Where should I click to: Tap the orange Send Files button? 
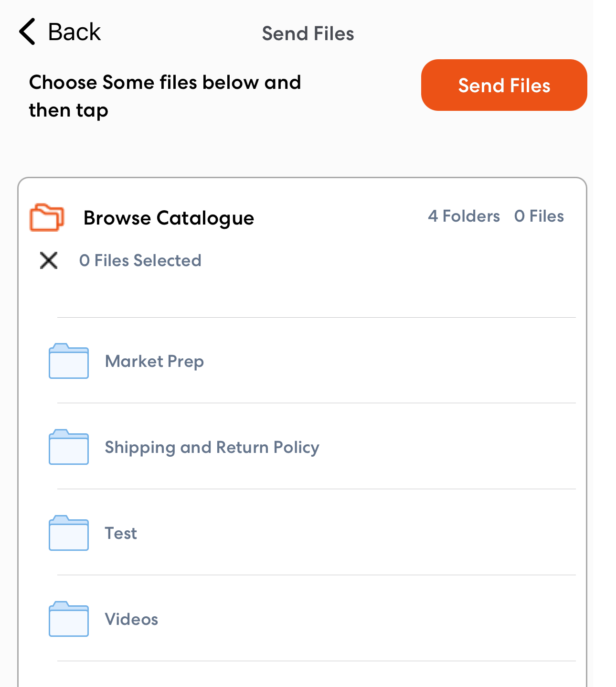[504, 85]
